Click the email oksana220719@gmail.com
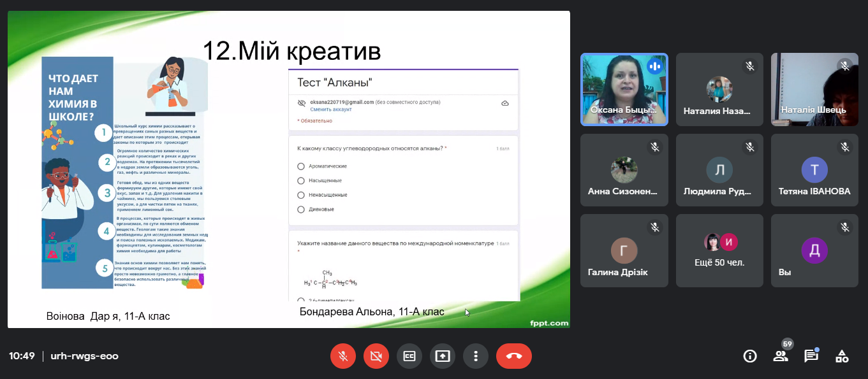The height and width of the screenshot is (379, 868). coord(342,102)
